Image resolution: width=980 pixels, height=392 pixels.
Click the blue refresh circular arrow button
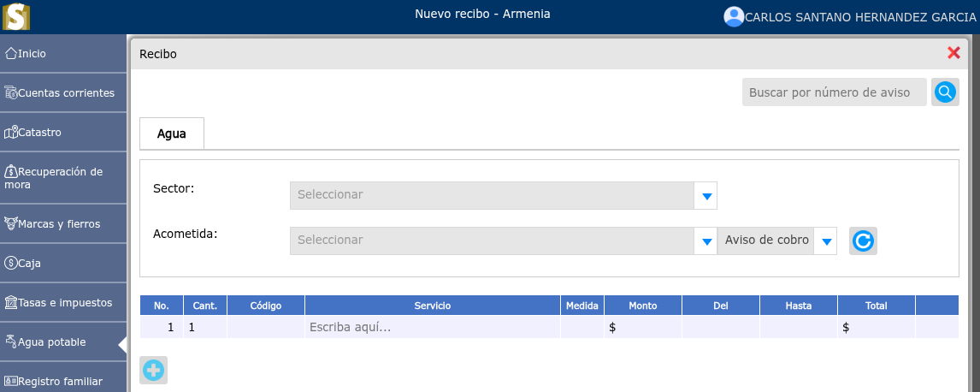point(863,241)
